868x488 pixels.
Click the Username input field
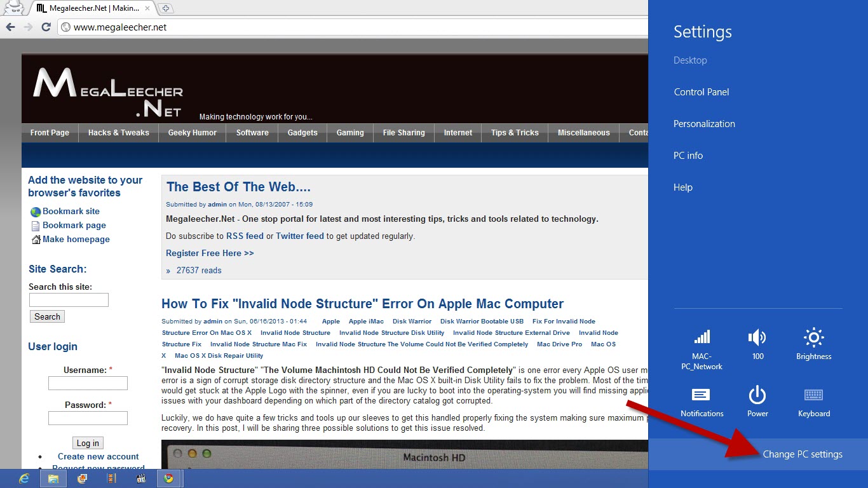click(x=88, y=383)
